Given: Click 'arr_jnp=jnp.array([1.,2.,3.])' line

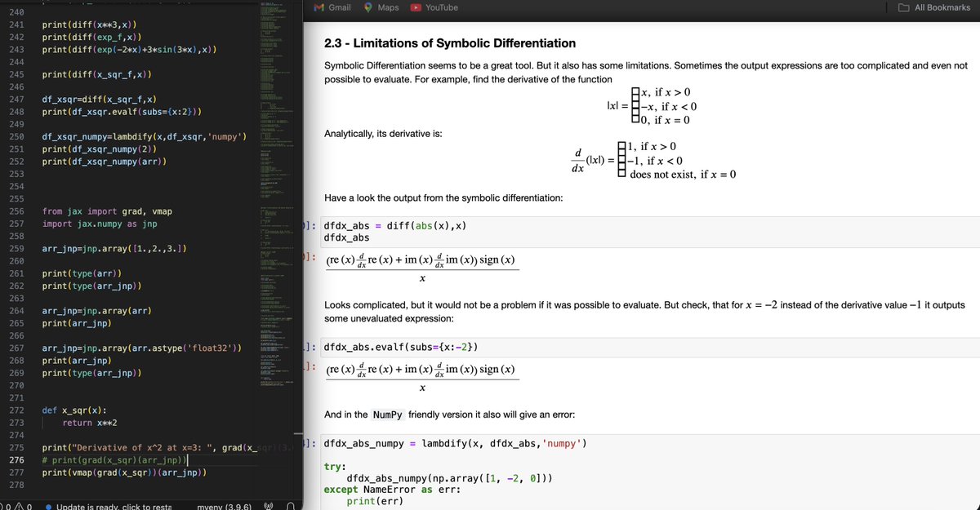Looking at the screenshot, I should [x=114, y=248].
